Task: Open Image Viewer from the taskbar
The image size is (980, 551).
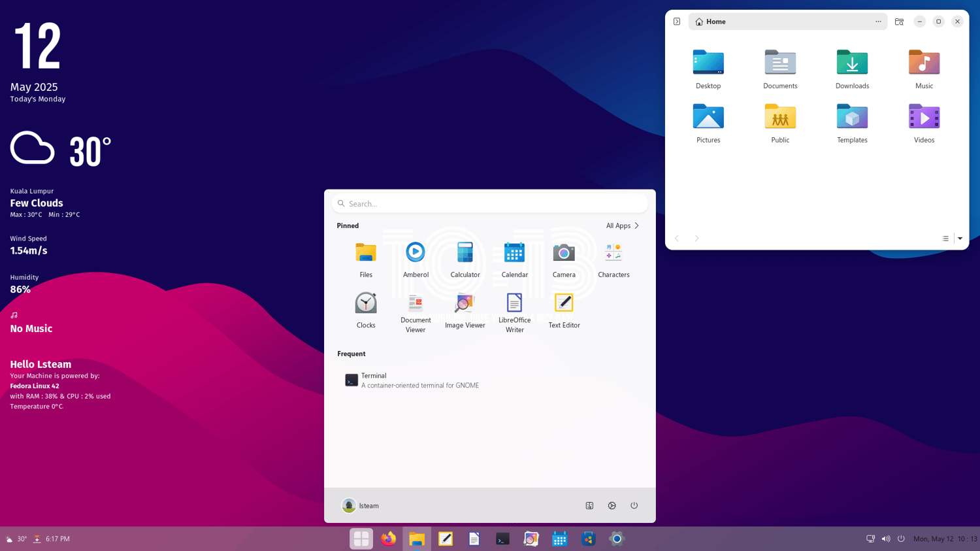Action: pos(531,539)
